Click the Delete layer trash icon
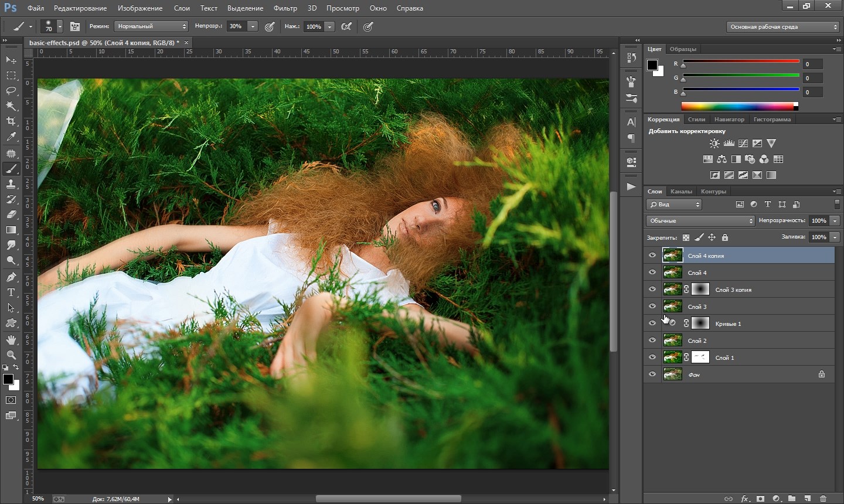844x504 pixels. [x=823, y=499]
